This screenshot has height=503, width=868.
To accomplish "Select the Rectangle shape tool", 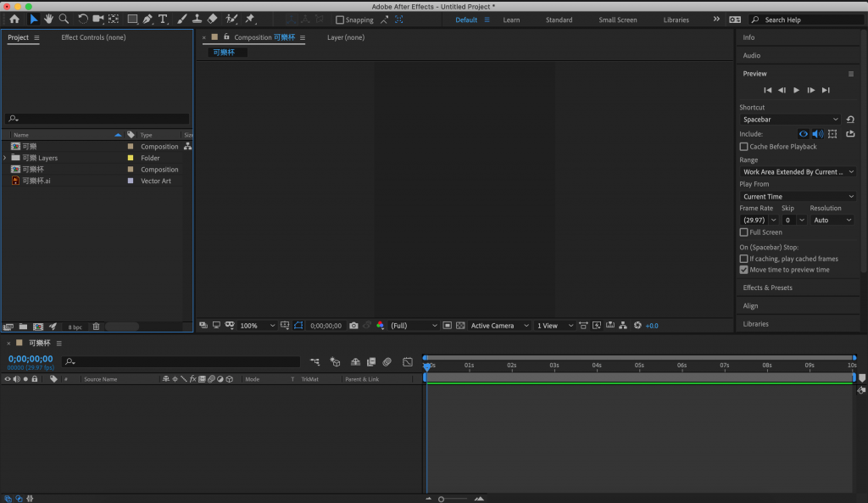I will pyautogui.click(x=132, y=20).
